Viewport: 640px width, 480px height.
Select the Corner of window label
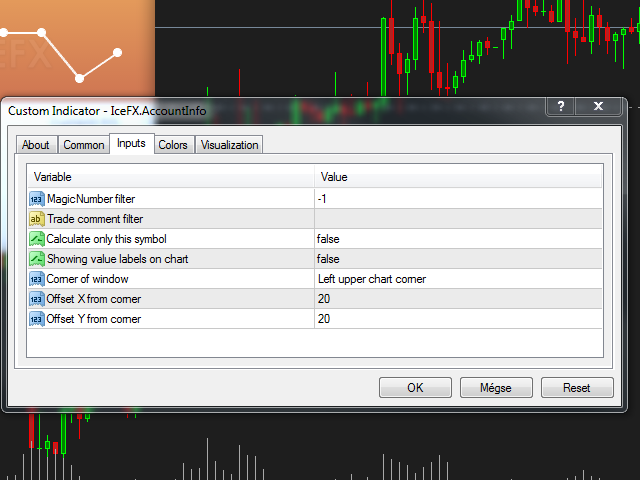tap(87, 279)
